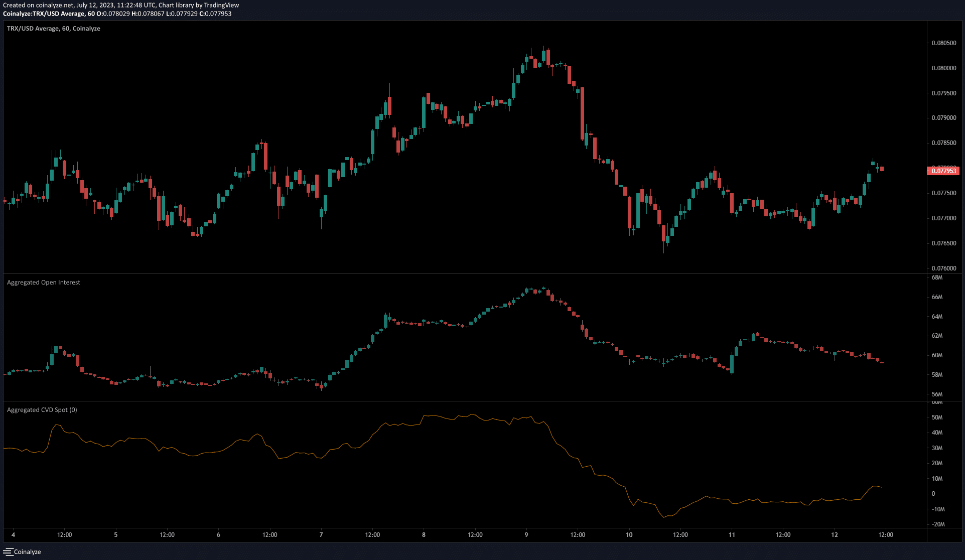
Task: Click the 58M open interest axis label
Action: [x=937, y=375]
